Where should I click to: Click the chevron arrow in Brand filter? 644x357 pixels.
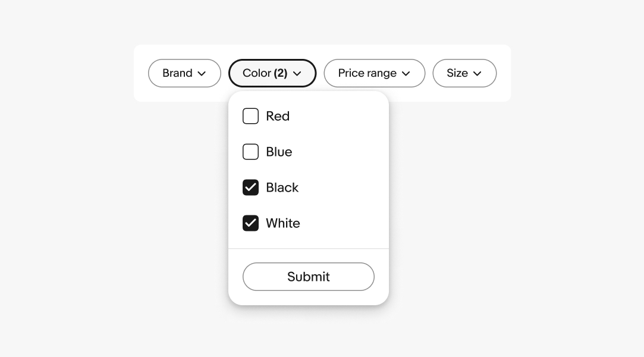[202, 74]
